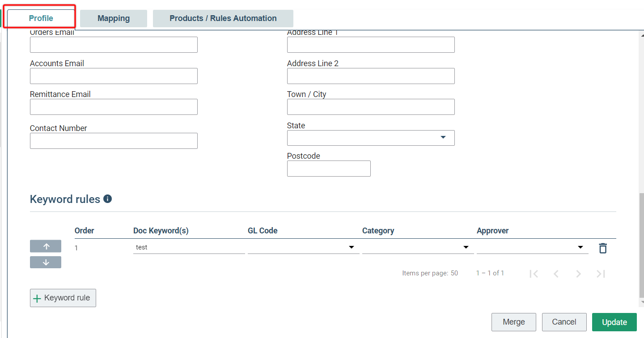Click the 'Order' column header
644x338 pixels.
click(x=85, y=231)
